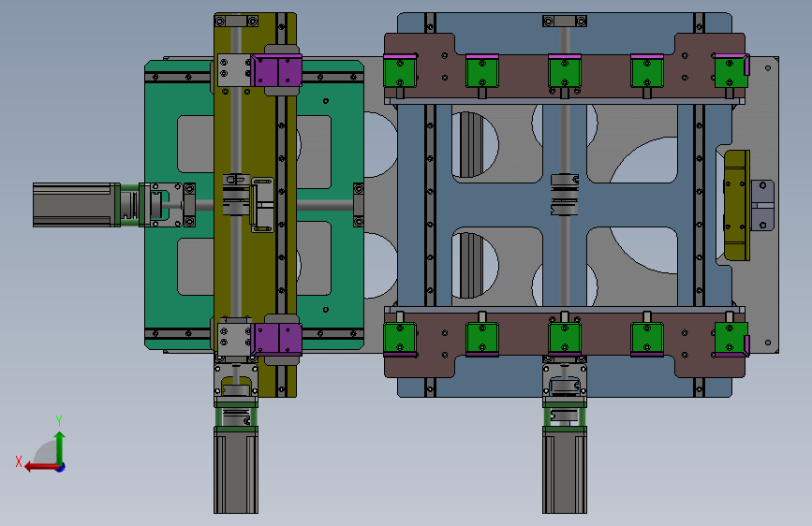
Task: Select the bearing block atop the olive carriage
Action: click(x=236, y=22)
